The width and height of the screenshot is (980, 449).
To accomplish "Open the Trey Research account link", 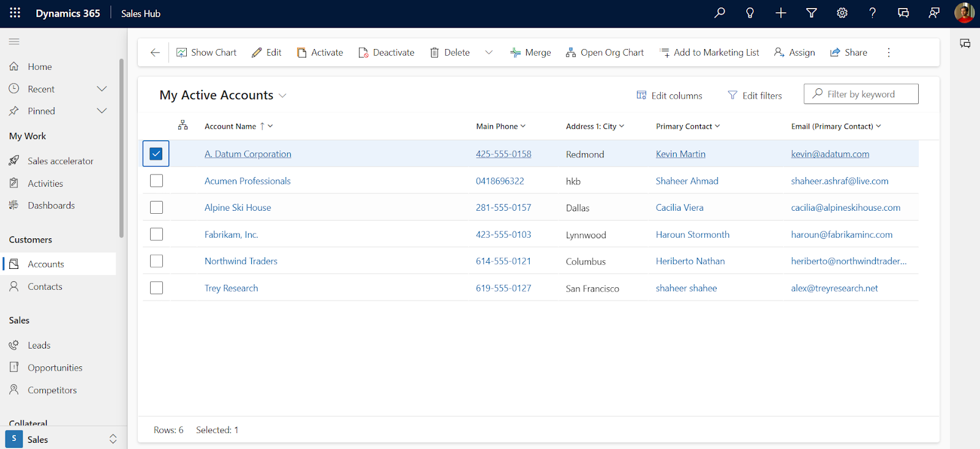I will [232, 289].
